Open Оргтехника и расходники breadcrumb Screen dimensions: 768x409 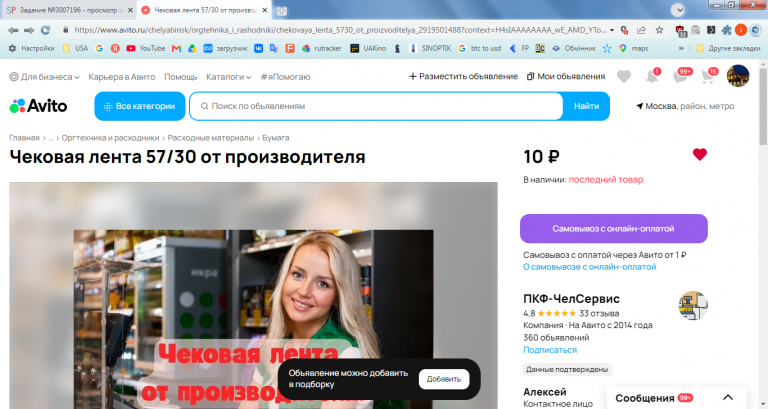[x=110, y=138]
